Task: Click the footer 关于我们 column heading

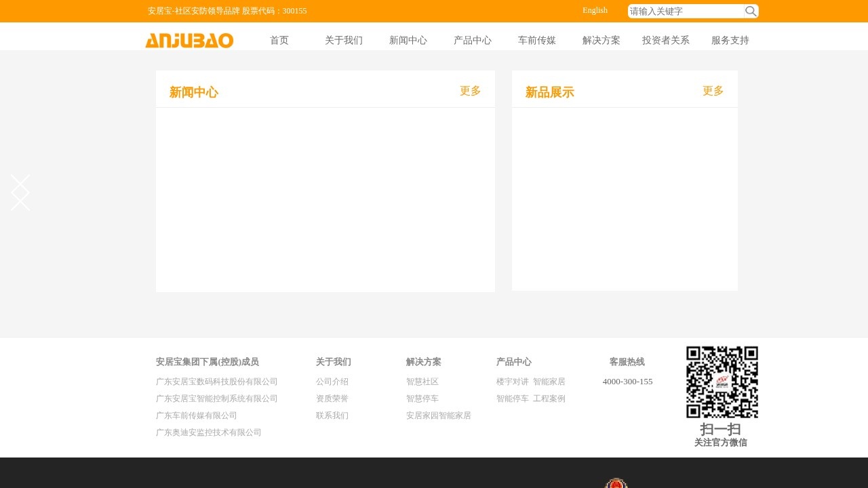Action: [x=334, y=362]
